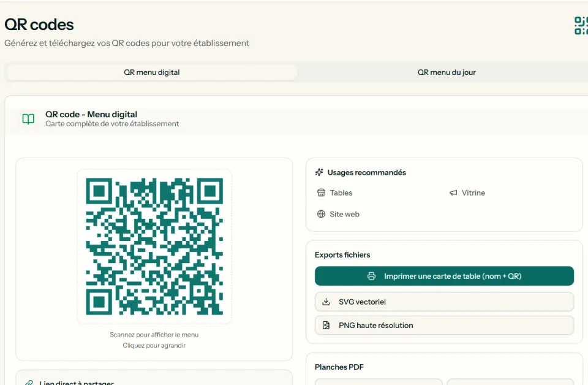Click the megaphone icon next to Vitrine
This screenshot has width=588, height=385.
coord(453,193)
